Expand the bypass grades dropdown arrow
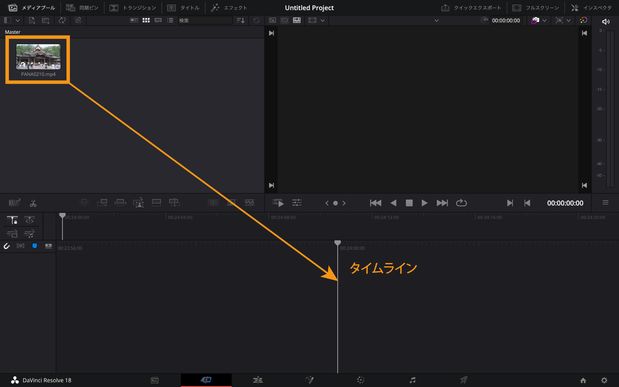This screenshot has width=619, height=387. tap(545, 20)
